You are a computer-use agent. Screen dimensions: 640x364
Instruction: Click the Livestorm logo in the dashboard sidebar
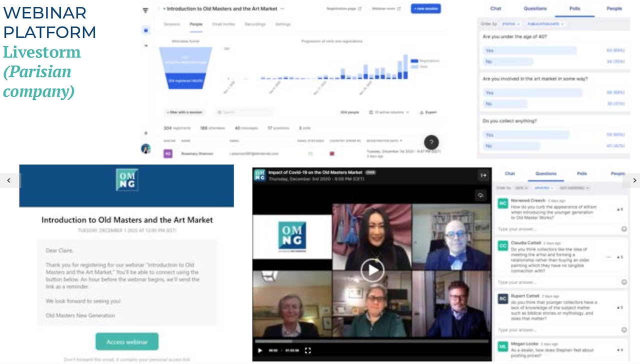[x=145, y=10]
